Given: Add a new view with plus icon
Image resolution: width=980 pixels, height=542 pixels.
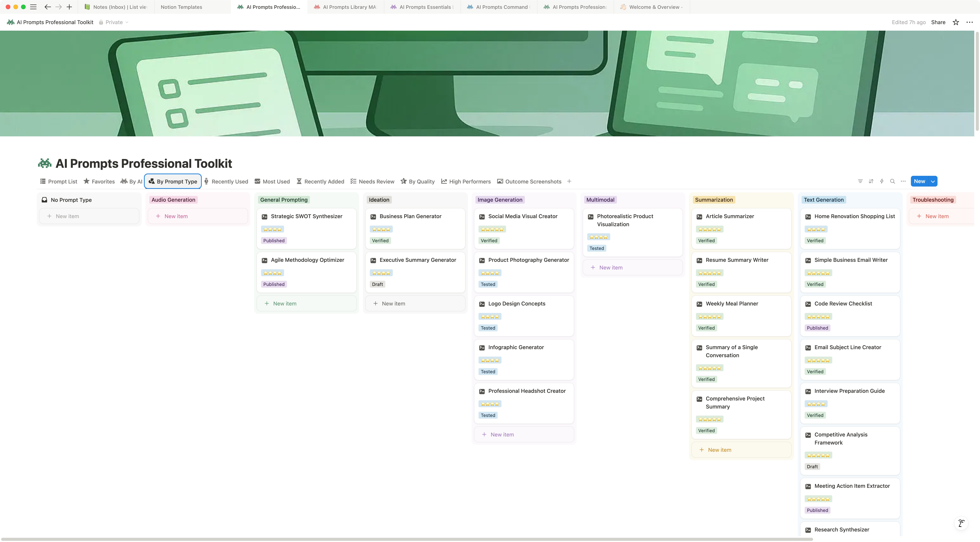Looking at the screenshot, I should 569,181.
